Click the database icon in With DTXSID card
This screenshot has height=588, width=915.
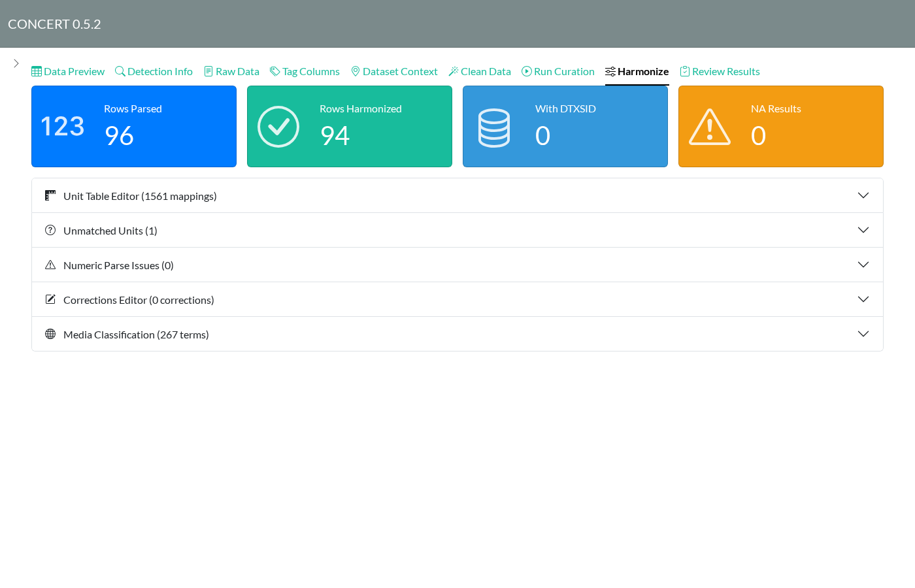(494, 127)
